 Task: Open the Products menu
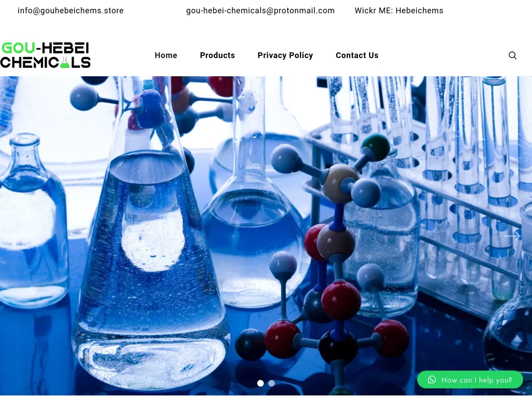click(x=217, y=55)
